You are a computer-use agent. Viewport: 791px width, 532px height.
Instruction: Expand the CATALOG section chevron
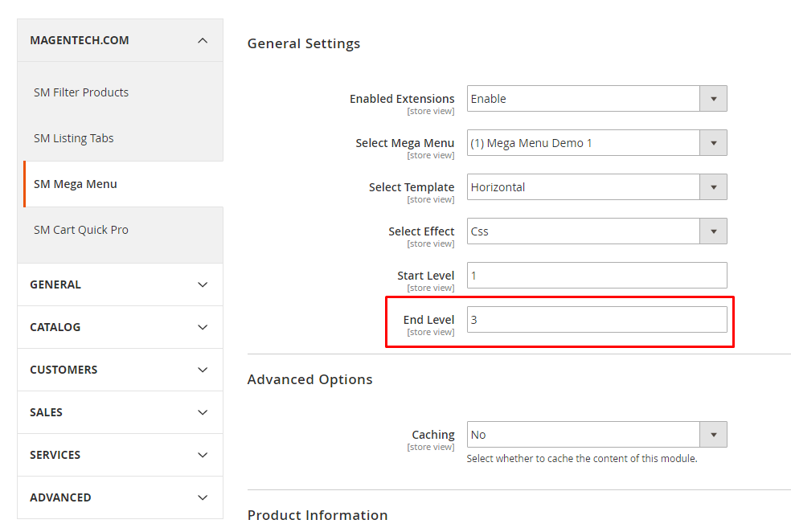(x=203, y=327)
